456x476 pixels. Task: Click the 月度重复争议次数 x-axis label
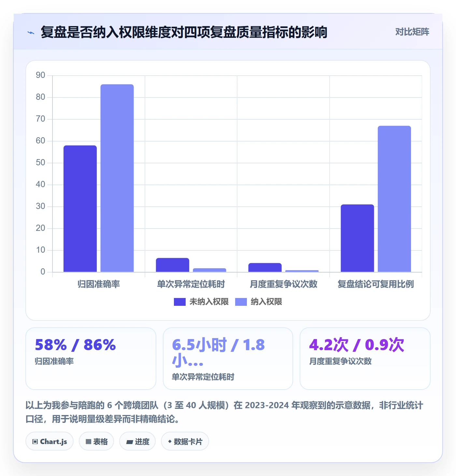[283, 284]
